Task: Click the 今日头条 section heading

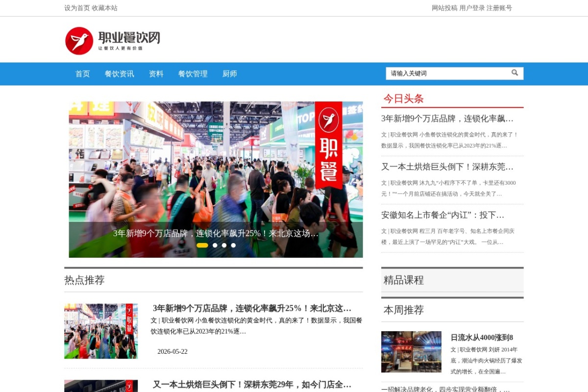Action: pyautogui.click(x=403, y=98)
